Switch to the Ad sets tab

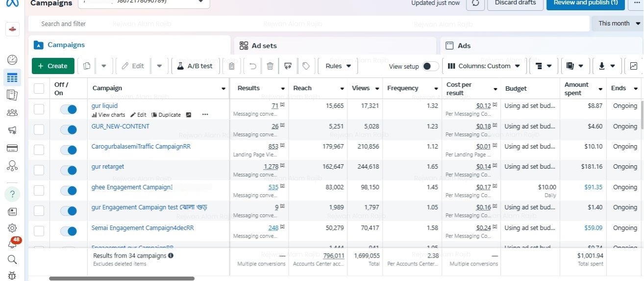(x=264, y=46)
